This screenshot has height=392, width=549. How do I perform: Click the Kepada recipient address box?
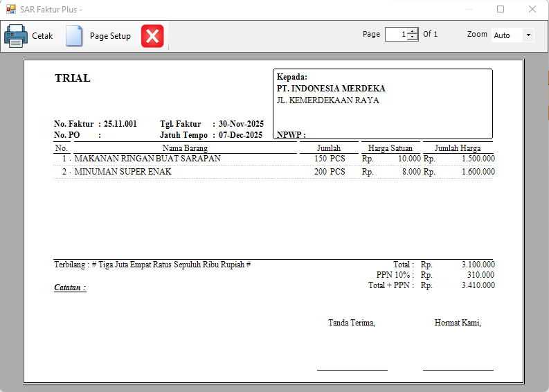pyautogui.click(x=383, y=104)
